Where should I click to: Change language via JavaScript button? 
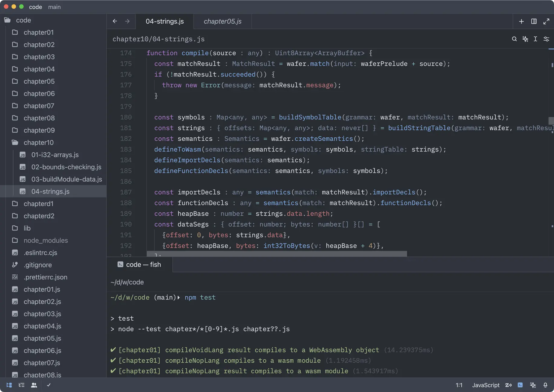pyautogui.click(x=486, y=385)
